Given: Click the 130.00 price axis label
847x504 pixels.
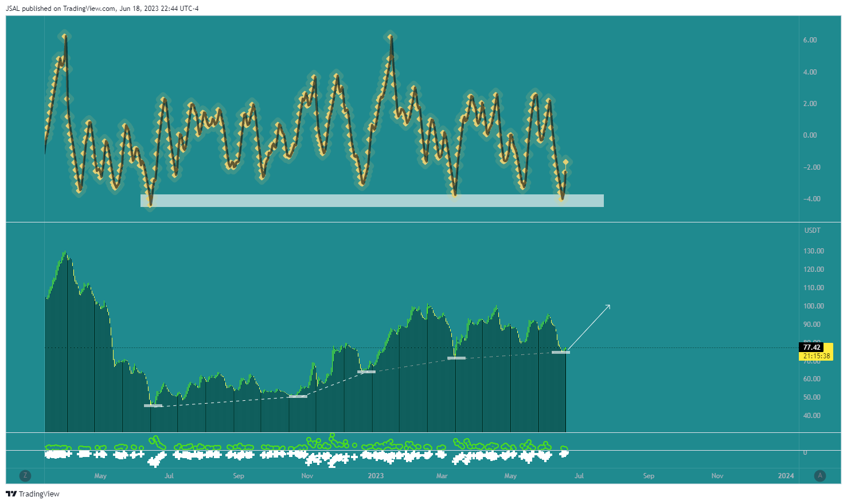Looking at the screenshot, I should [813, 251].
